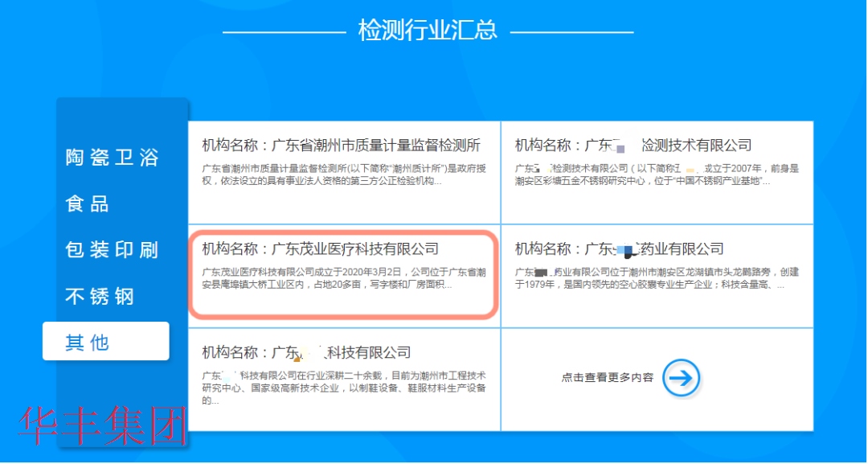Click the description mentioning 庵埠镇大桥工业区
The height and width of the screenshot is (464, 868).
pos(344,279)
